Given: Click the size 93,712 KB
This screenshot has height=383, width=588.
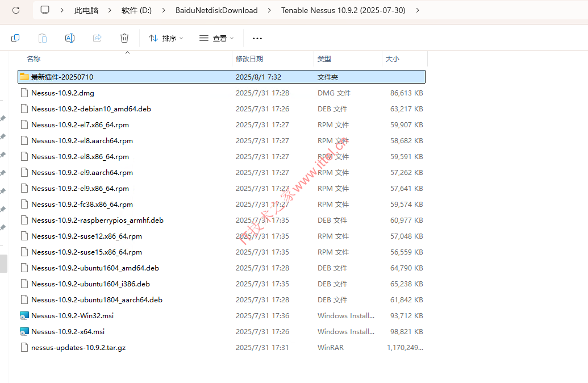Looking at the screenshot, I should [x=407, y=316].
